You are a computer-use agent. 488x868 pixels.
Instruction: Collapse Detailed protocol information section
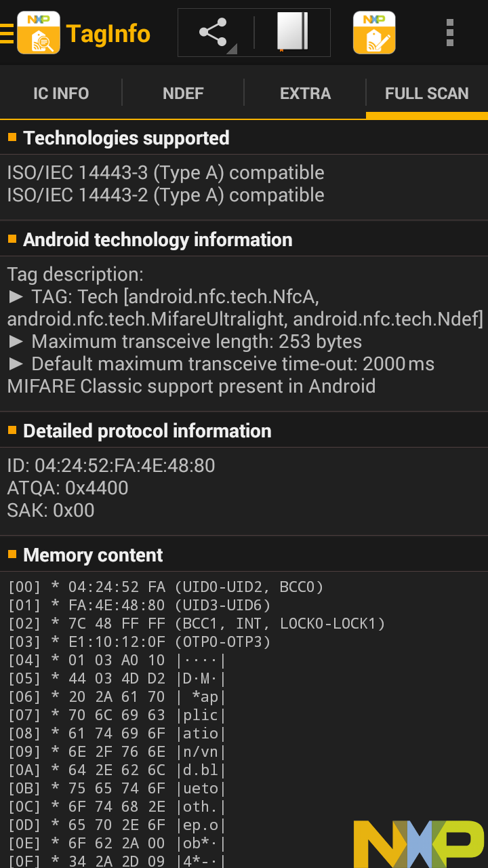[147, 431]
